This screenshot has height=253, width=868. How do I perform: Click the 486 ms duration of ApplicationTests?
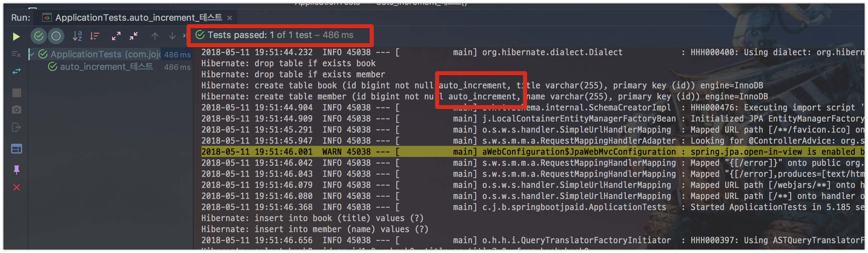pos(177,55)
